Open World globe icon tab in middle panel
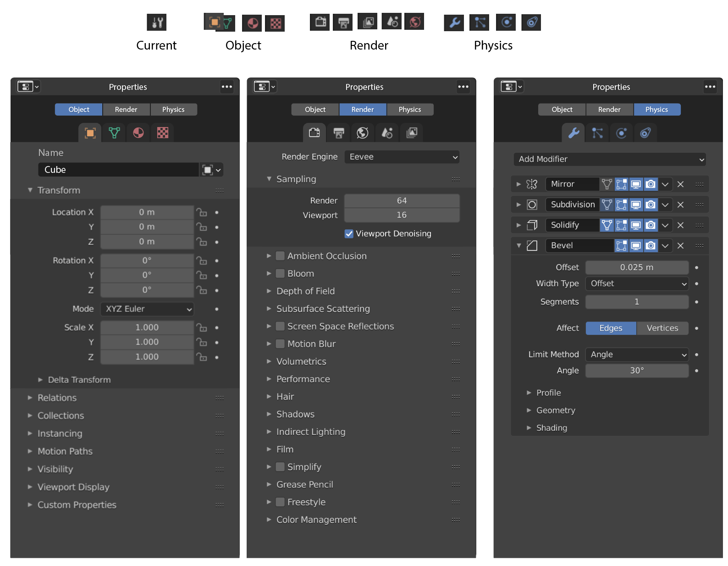Viewport: 728px width, 566px height. click(363, 133)
